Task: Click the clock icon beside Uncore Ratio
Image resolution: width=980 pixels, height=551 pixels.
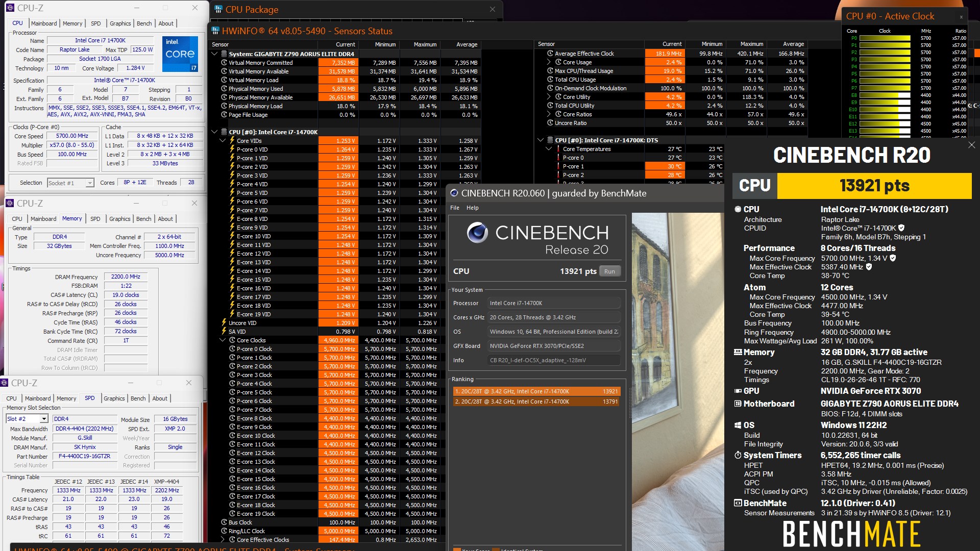Action: tap(550, 123)
